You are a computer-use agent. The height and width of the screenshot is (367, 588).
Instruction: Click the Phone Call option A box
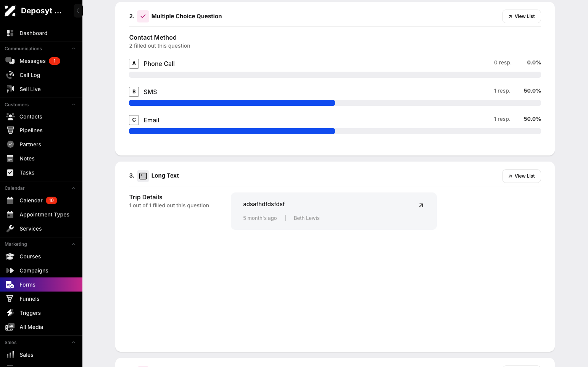pyautogui.click(x=134, y=64)
